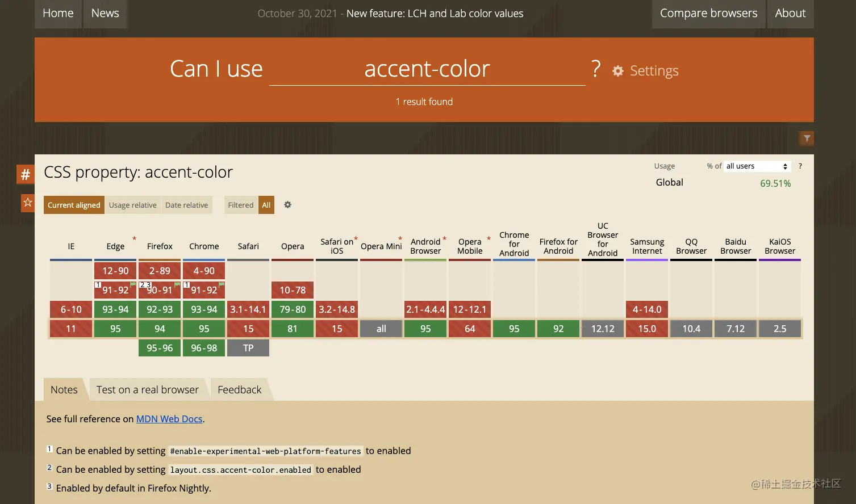
Task: Open the MDN Web Docs link
Action: click(169, 419)
